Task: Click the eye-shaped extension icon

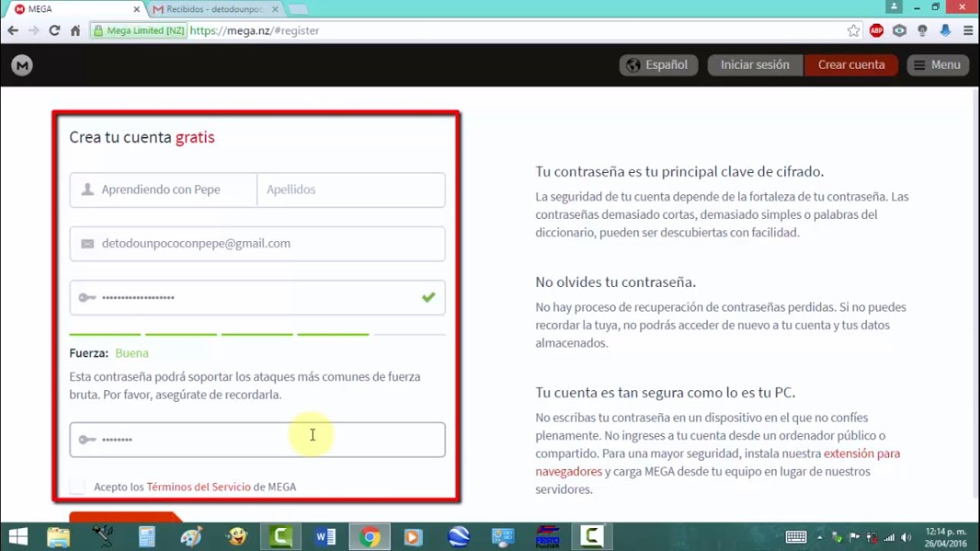Action: click(900, 31)
